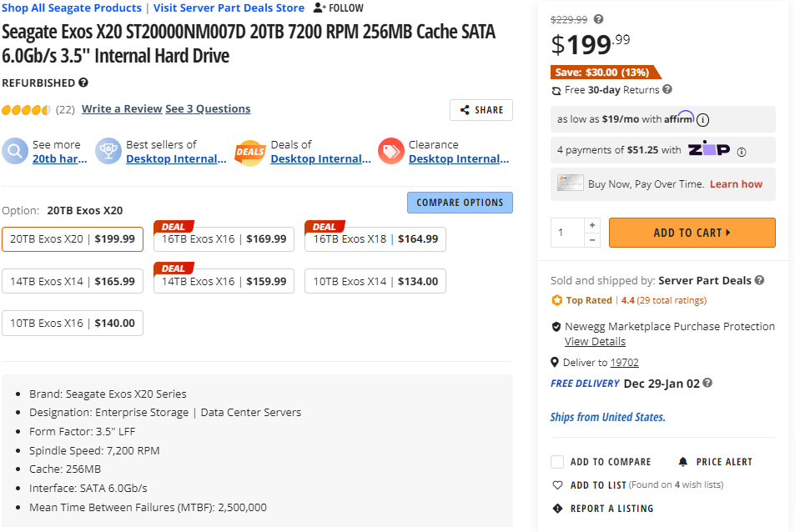The image size is (795, 532).
Task: Click the magnifier See more icon
Action: click(x=15, y=152)
